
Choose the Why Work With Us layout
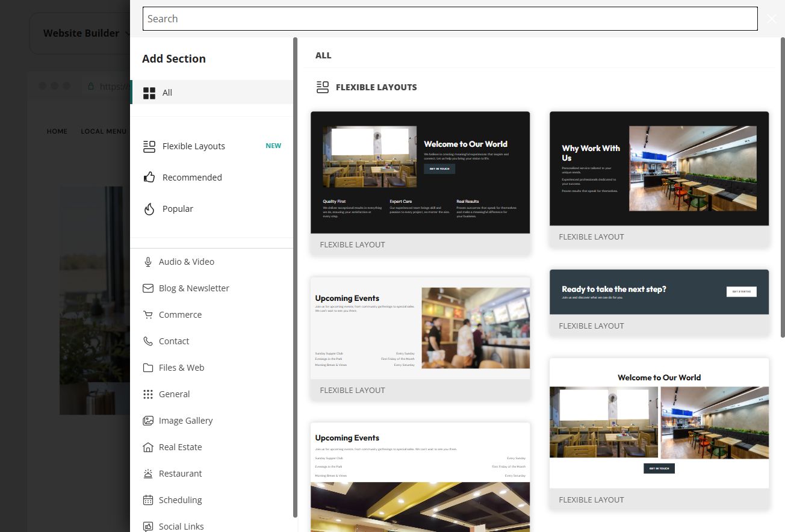click(x=659, y=179)
